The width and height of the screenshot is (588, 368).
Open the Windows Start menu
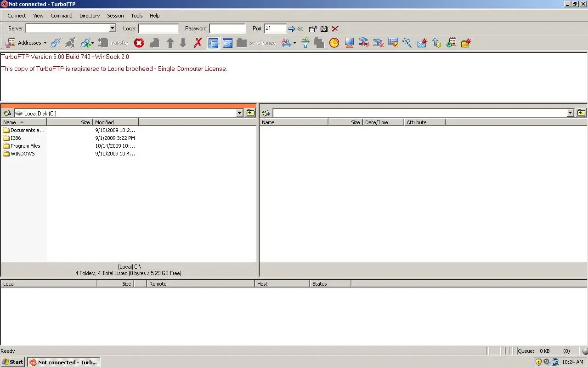(x=13, y=362)
